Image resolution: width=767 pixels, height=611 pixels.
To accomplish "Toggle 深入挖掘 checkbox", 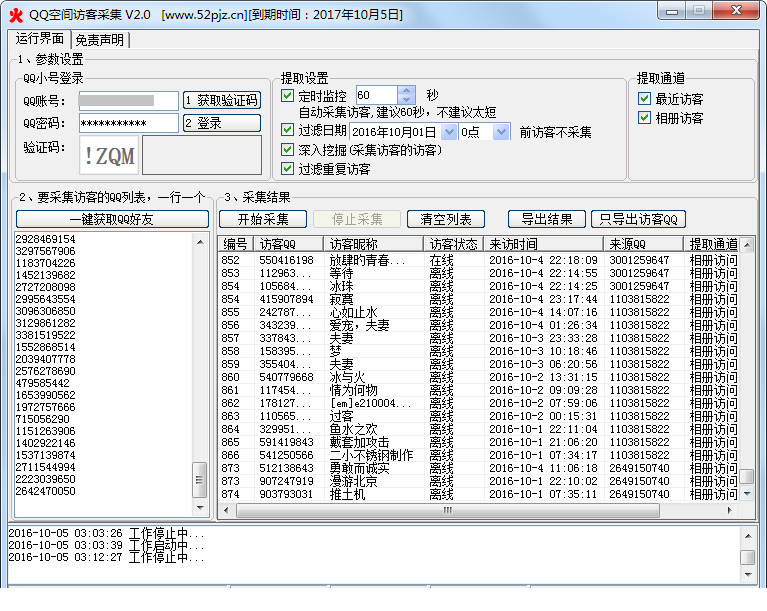I will click(x=288, y=149).
